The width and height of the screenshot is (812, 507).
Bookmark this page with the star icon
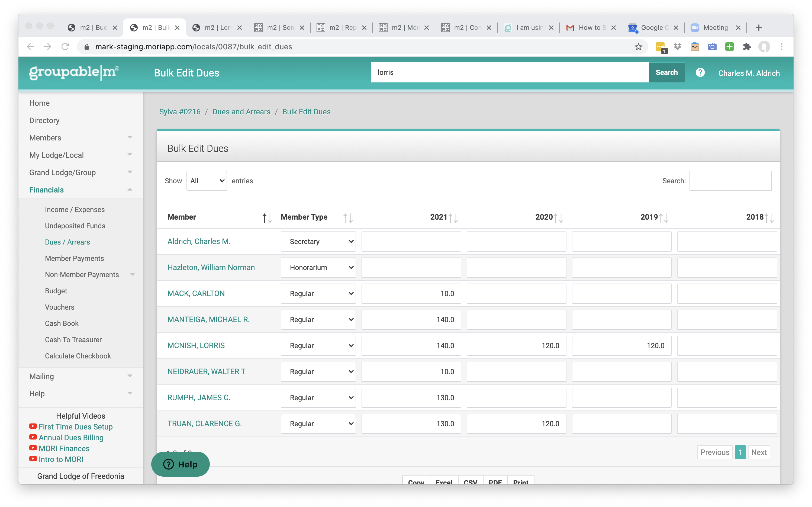638,47
